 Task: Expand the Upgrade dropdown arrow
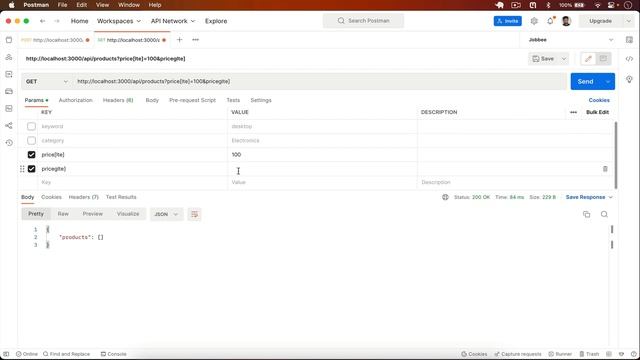(x=628, y=21)
